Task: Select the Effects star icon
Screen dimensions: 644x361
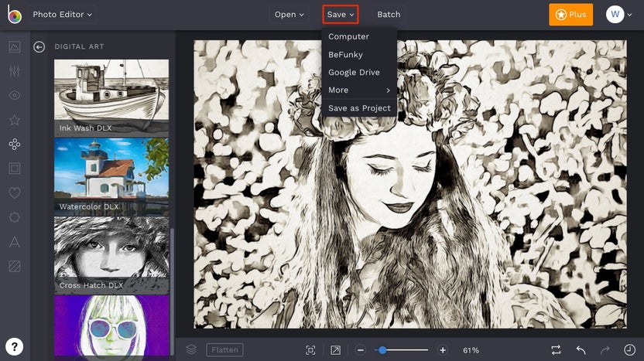Action: tap(15, 120)
